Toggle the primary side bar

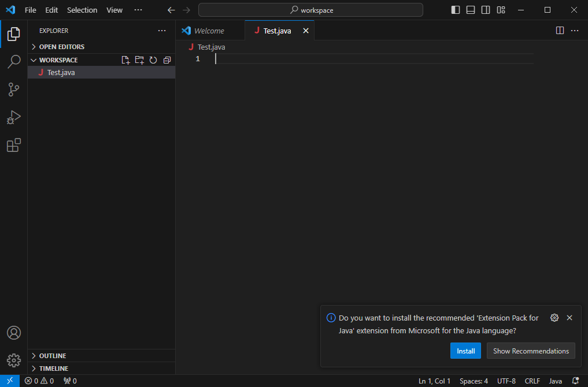click(455, 10)
